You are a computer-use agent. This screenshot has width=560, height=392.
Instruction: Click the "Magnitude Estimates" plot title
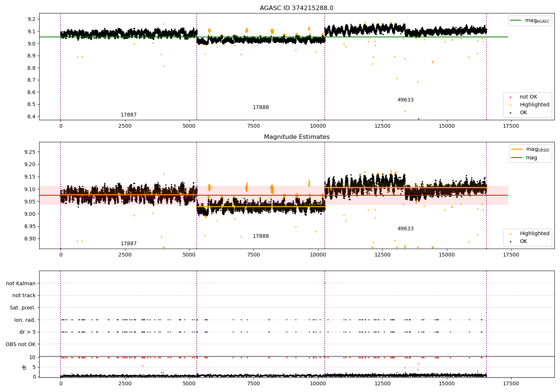tap(296, 137)
